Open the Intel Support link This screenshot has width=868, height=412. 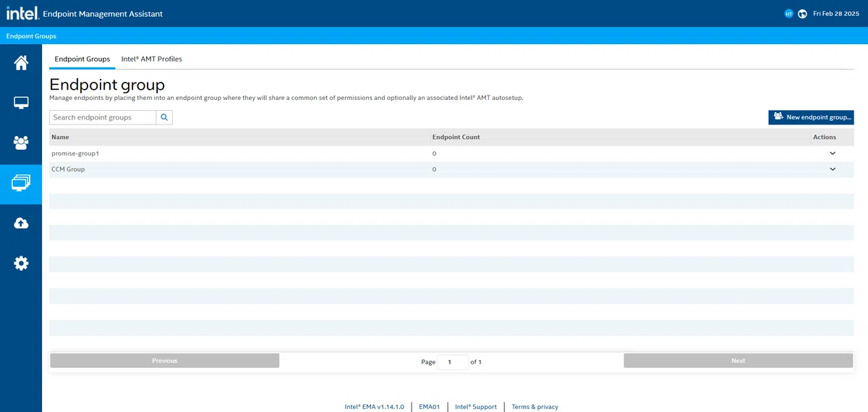tap(476, 407)
